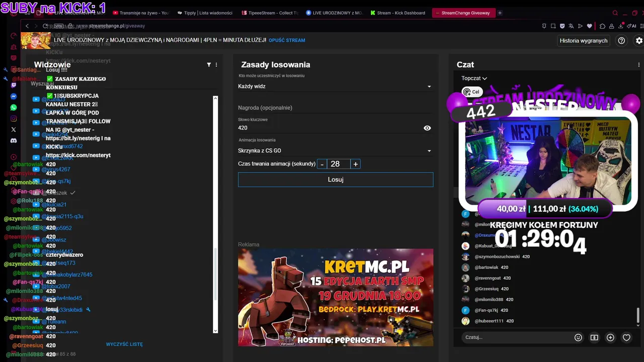Click the 'Cel' goal chip in chat

[x=471, y=92]
